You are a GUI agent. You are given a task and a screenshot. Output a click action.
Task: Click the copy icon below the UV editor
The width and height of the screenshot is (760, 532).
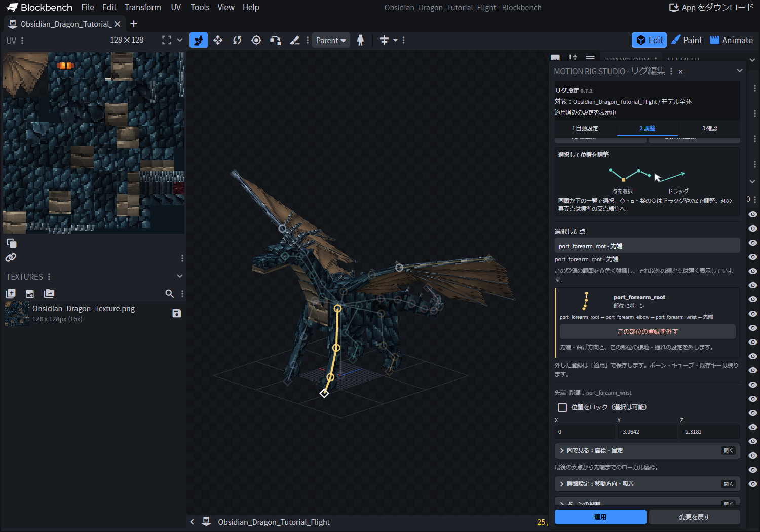(x=11, y=243)
